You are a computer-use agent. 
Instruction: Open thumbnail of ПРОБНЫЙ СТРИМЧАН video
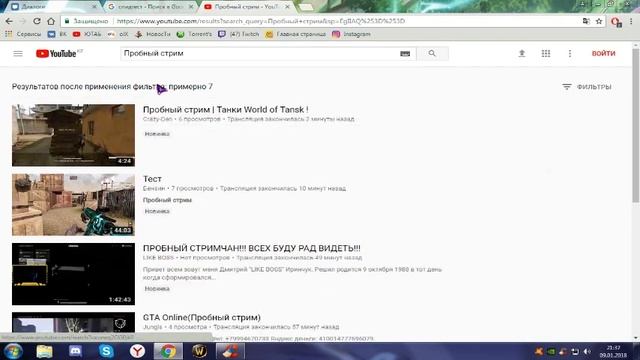click(x=73, y=274)
